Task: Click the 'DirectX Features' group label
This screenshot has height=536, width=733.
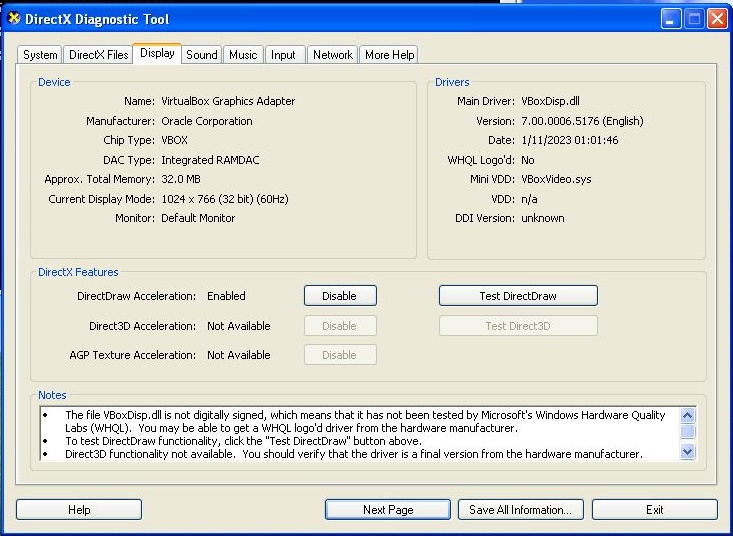Action: pyautogui.click(x=78, y=272)
